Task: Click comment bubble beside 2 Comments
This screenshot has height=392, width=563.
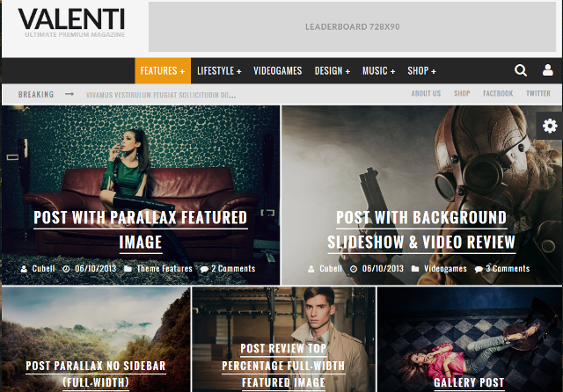Action: 204,269
